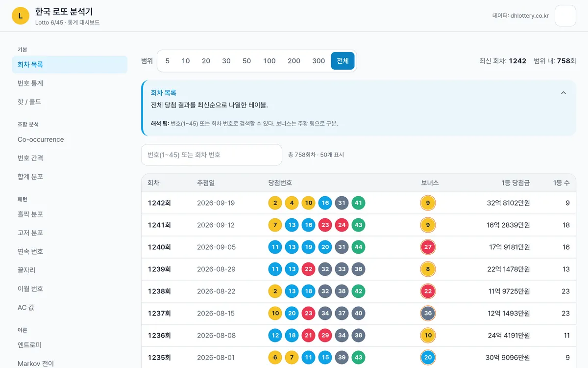This screenshot has height=368, width=588.
Task: Click ball 6 in row 1235회
Action: point(275,357)
